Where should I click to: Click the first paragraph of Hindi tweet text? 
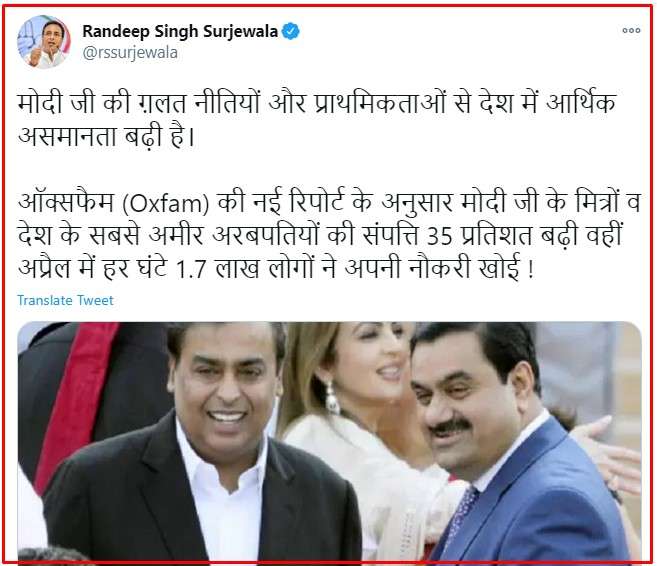click(x=316, y=120)
